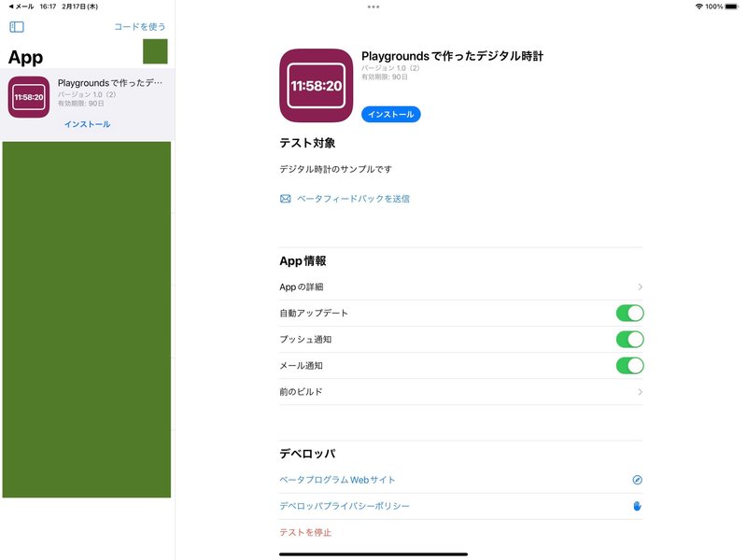Open Appの詳細 row

tap(460, 287)
